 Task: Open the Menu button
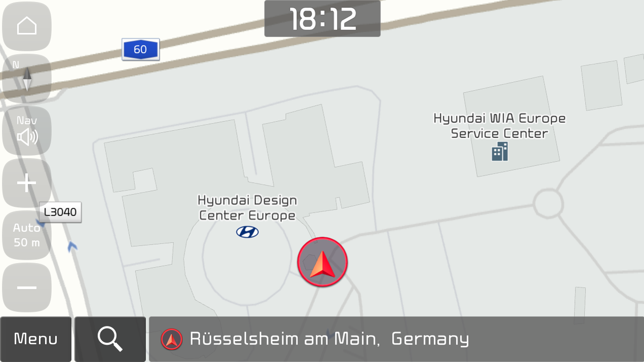click(x=36, y=339)
